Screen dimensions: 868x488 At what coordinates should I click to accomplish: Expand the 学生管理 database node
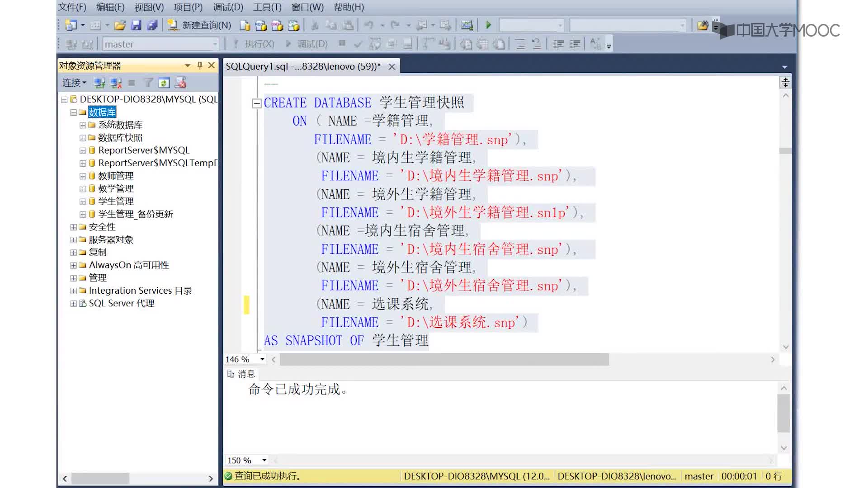coord(83,202)
